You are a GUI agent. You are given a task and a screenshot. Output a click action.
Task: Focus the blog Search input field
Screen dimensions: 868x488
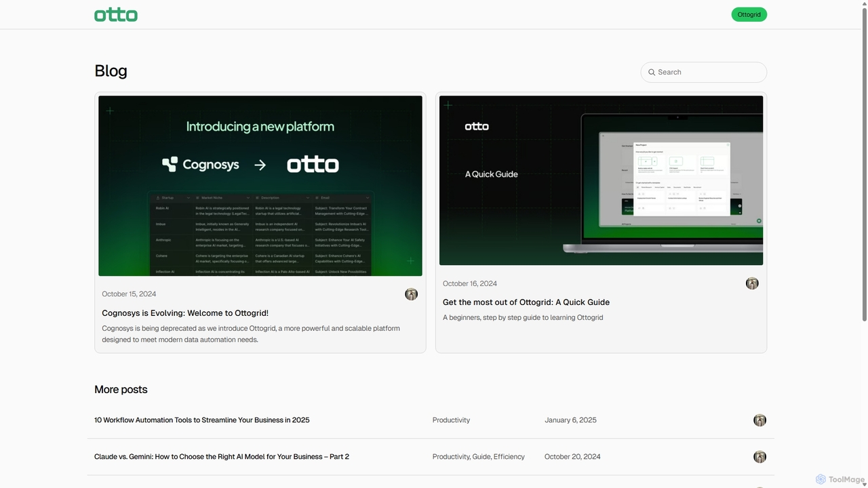tap(703, 72)
